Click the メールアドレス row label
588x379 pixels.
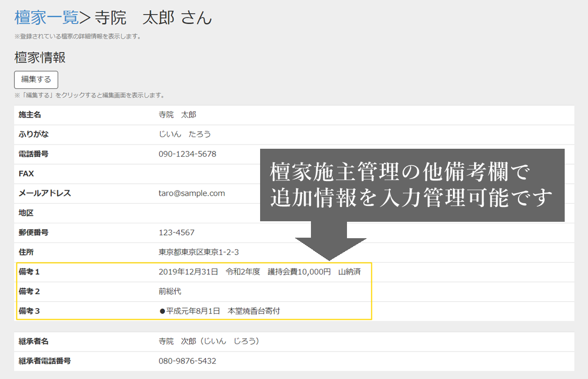(x=45, y=193)
